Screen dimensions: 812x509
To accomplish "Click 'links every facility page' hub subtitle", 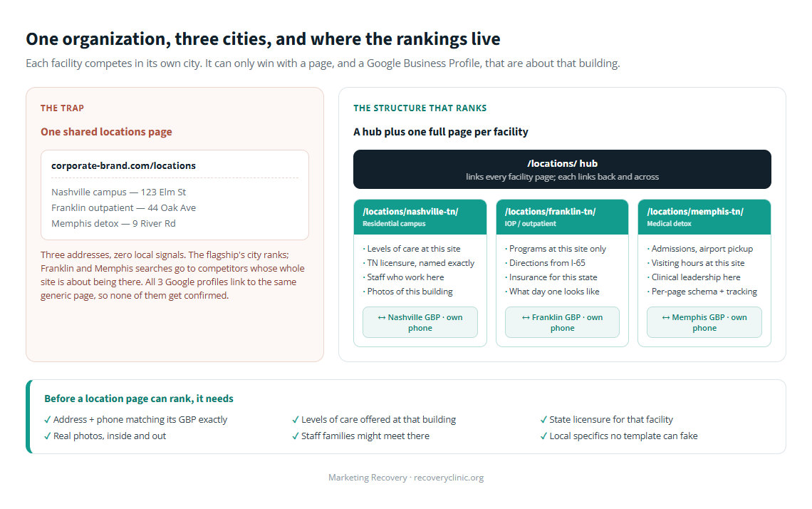I will (x=563, y=177).
